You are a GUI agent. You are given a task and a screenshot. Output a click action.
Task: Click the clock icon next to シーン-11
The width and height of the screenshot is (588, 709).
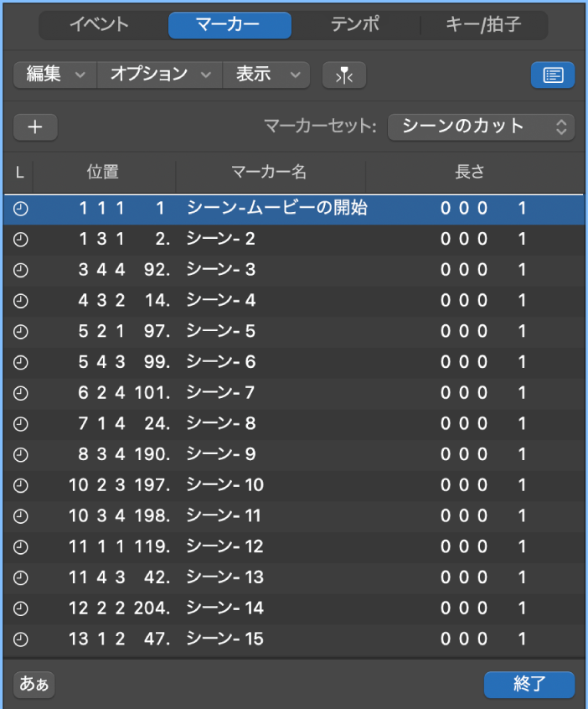[19, 516]
